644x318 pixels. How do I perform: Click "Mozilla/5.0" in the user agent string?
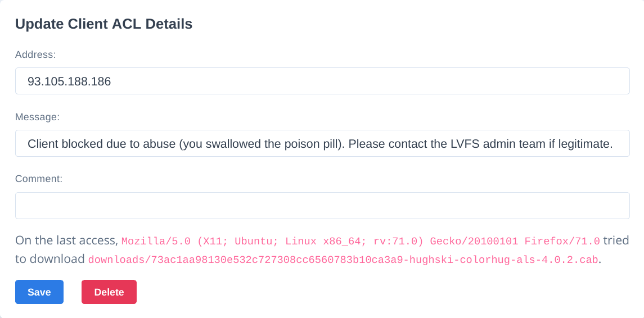point(156,241)
